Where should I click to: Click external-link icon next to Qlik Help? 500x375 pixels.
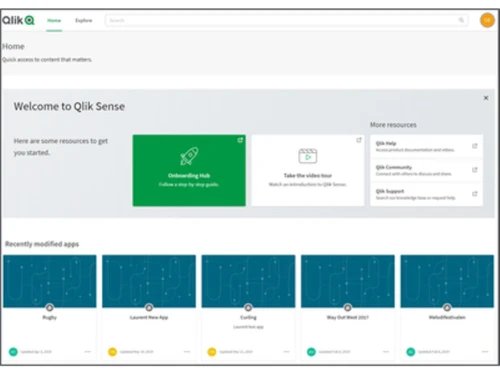(x=475, y=146)
